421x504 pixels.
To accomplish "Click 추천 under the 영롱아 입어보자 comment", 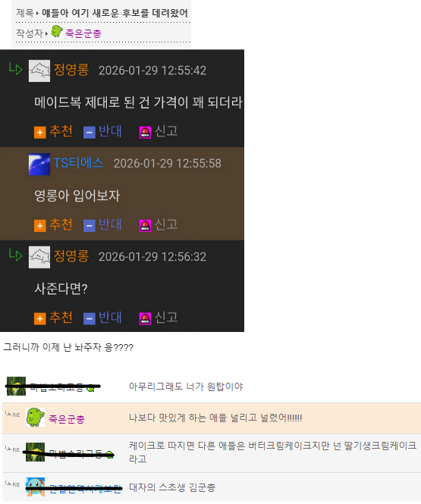I will tap(61, 224).
